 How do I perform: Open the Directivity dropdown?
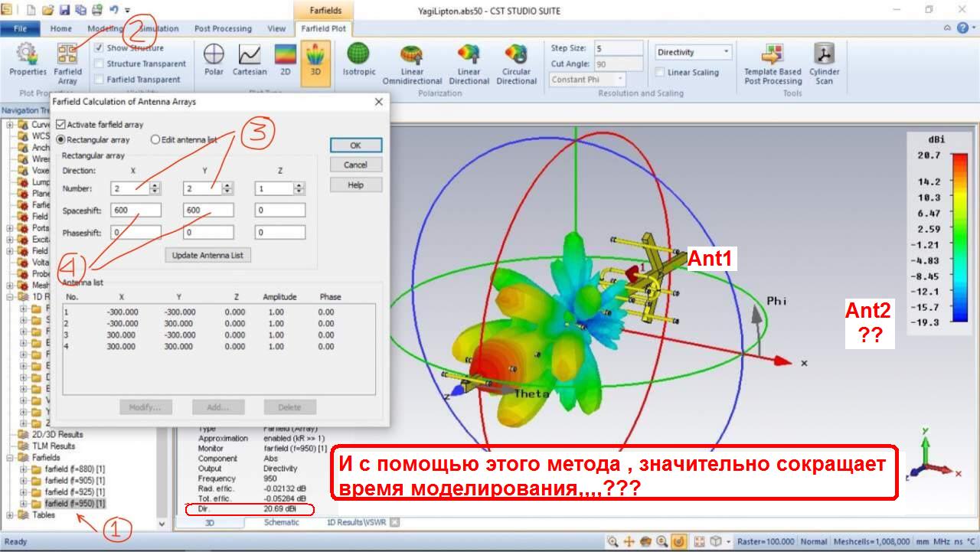click(x=693, y=52)
